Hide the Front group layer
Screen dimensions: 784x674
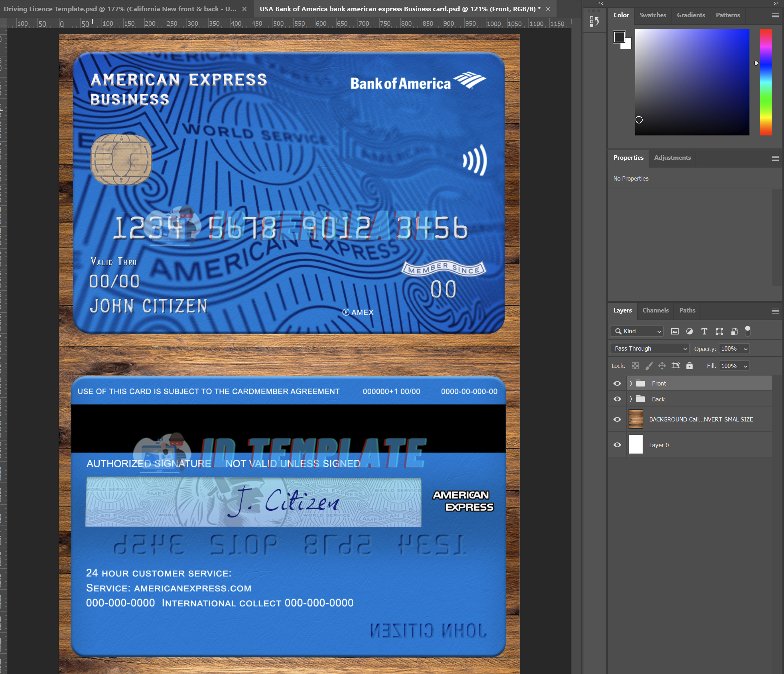[617, 383]
